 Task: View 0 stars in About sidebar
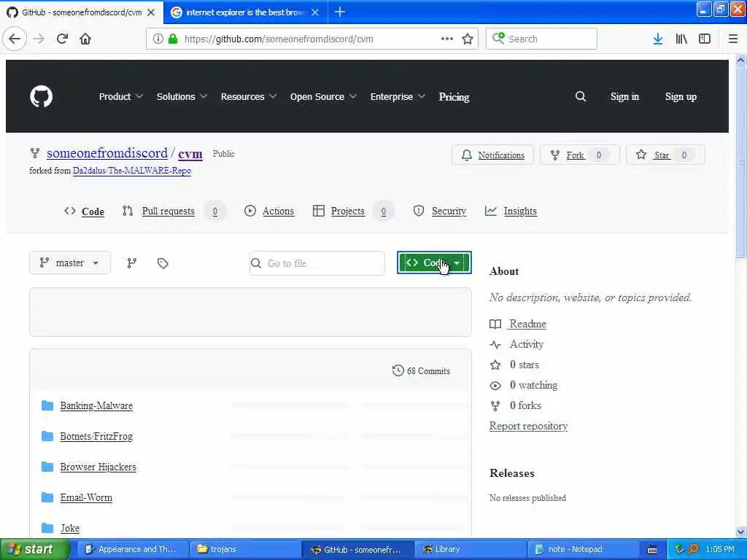click(x=524, y=365)
